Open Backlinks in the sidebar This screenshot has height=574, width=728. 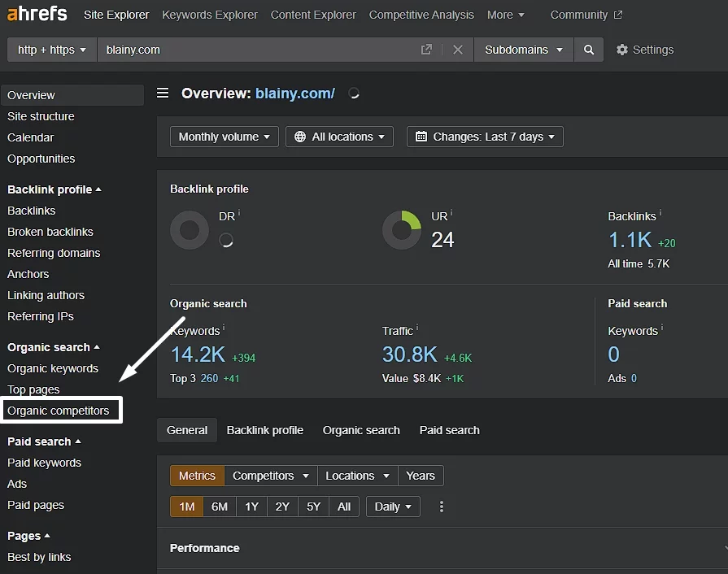tap(31, 211)
